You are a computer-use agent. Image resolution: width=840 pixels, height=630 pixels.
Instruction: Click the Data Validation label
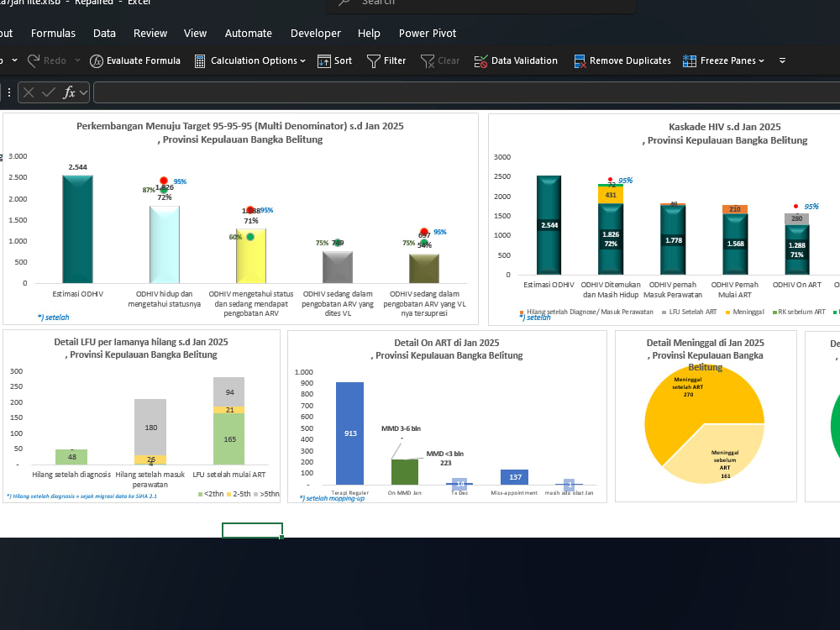[524, 60]
